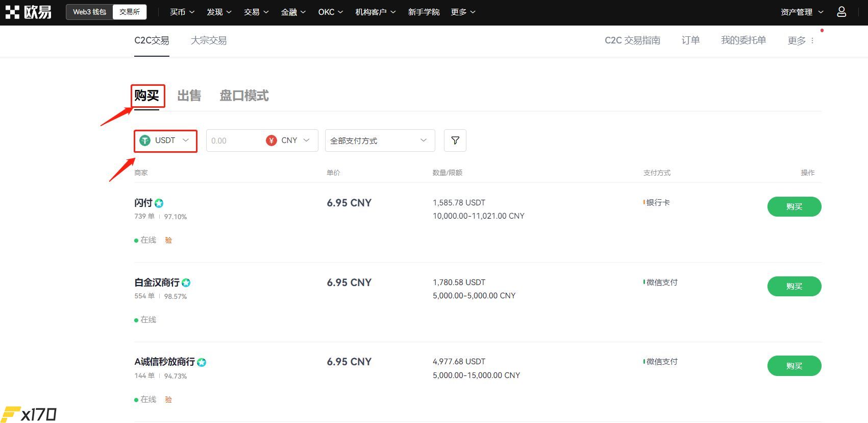Click the 1,585.78 USDT quantity
868x423 pixels.
pos(459,203)
